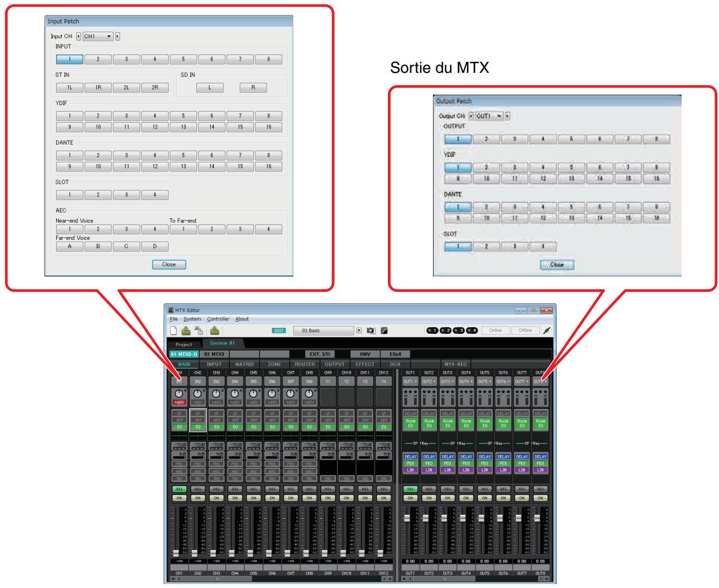Click Close in the Output Patch dialog

click(x=557, y=265)
